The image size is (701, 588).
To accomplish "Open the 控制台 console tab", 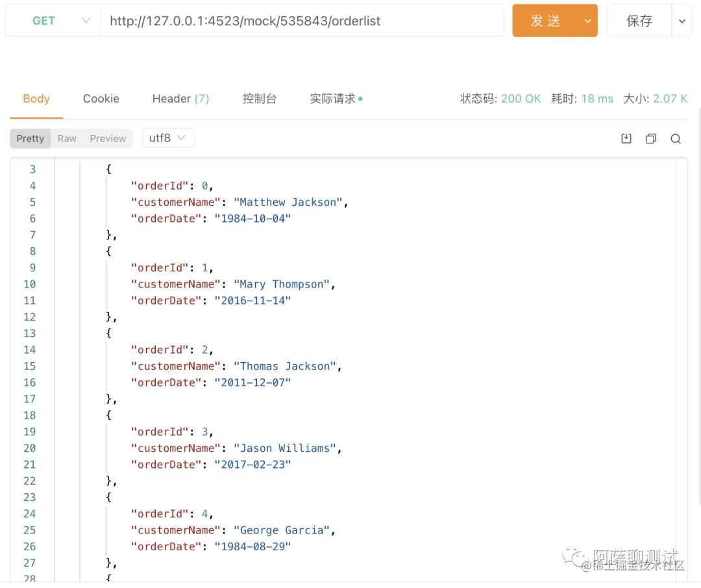I will (x=259, y=99).
